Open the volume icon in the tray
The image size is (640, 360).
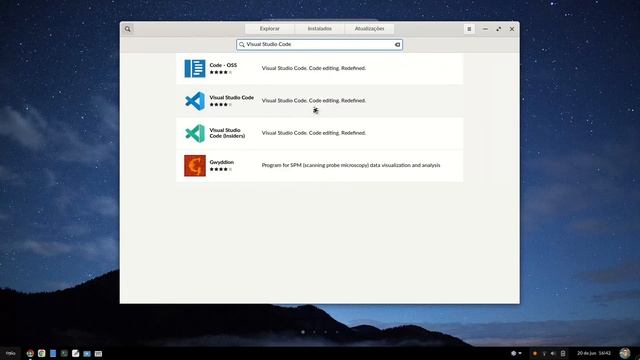553,353
